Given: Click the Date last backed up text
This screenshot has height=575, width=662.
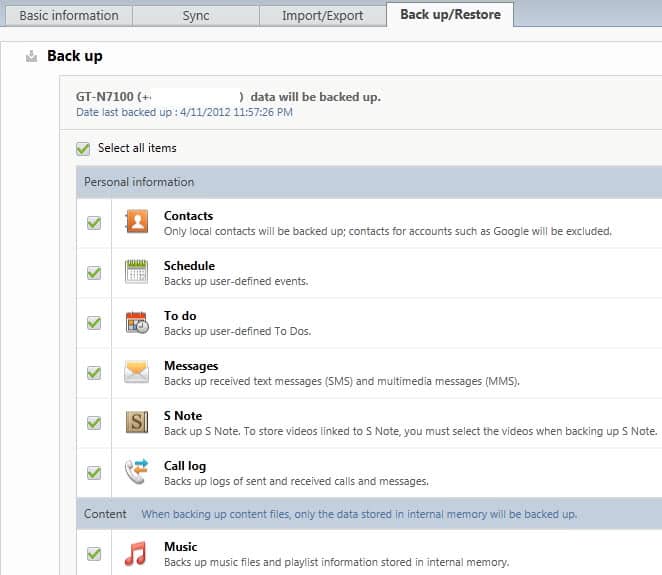Looking at the screenshot, I should tap(184, 112).
